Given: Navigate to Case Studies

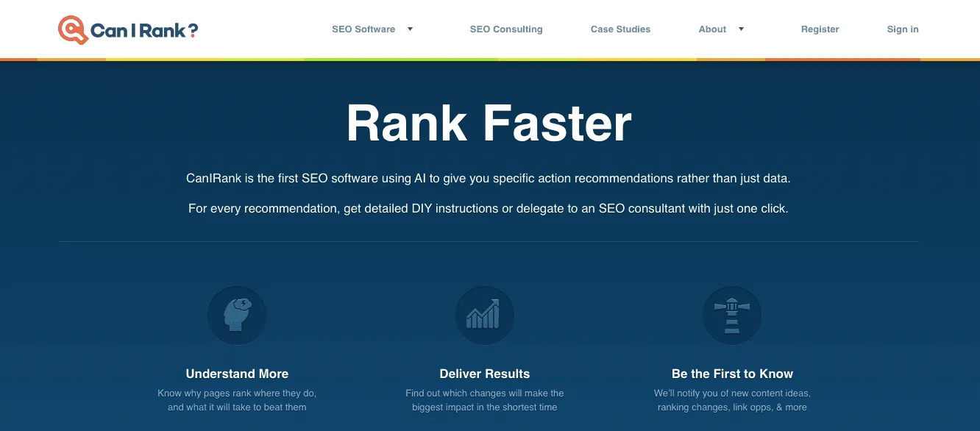Looking at the screenshot, I should pos(620,29).
